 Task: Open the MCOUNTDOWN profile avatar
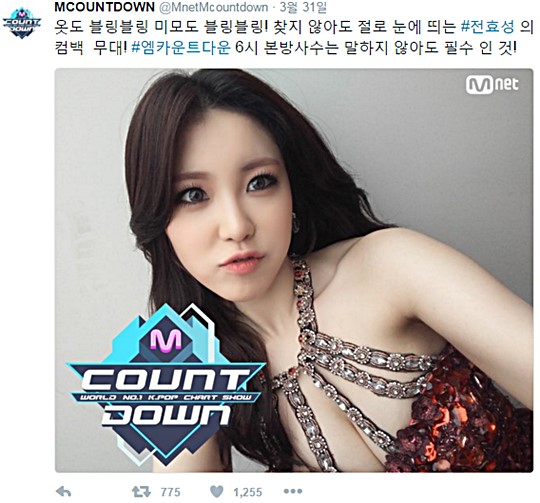(x=22, y=23)
